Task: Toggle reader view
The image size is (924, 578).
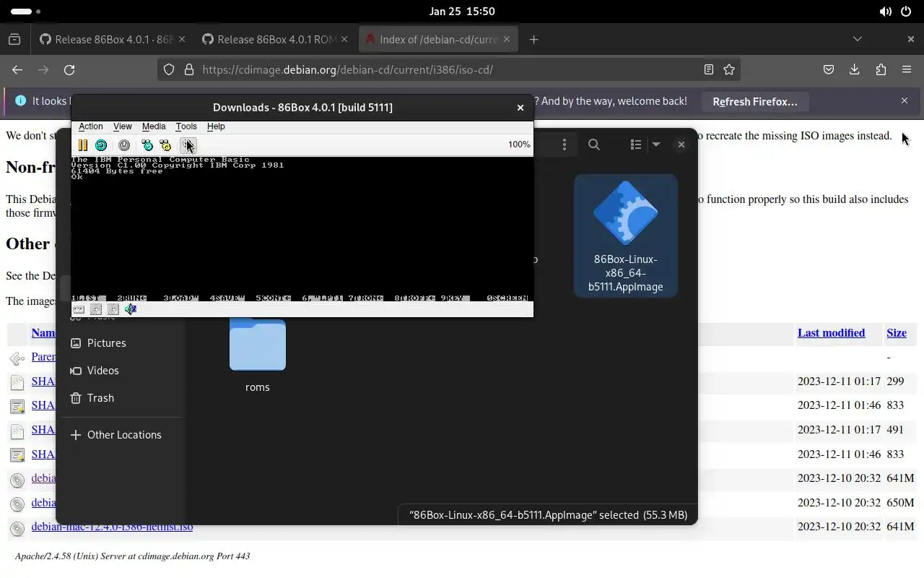Action: coord(709,70)
